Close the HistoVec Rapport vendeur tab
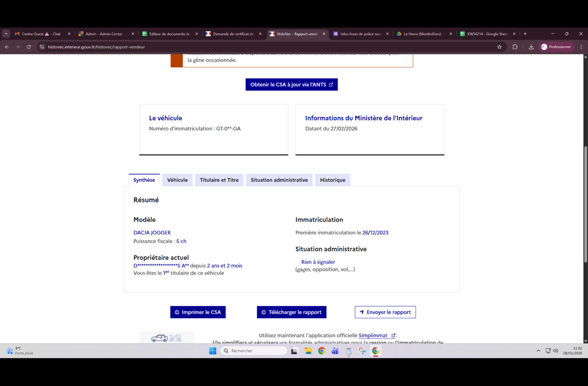Image resolution: width=588 pixels, height=386 pixels. pyautogui.click(x=324, y=34)
